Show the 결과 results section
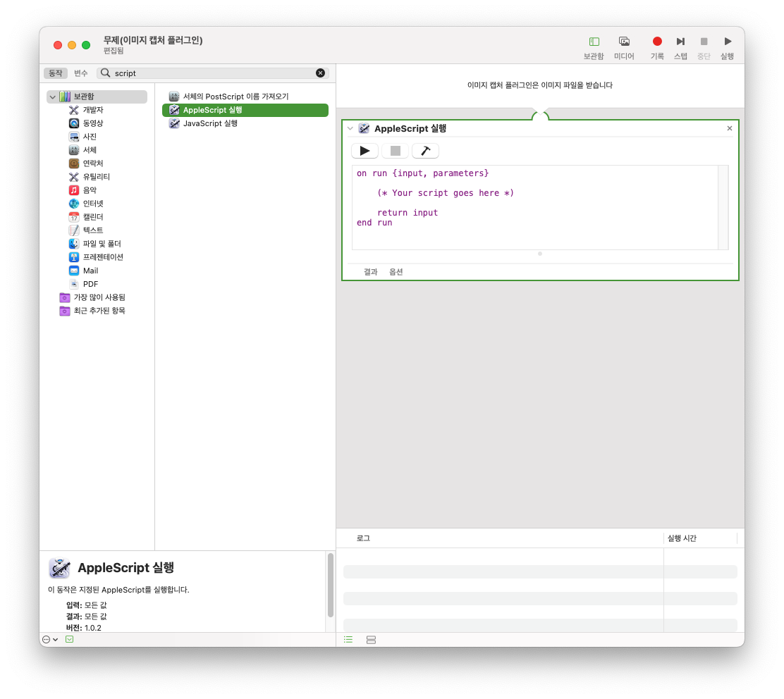 (x=371, y=272)
